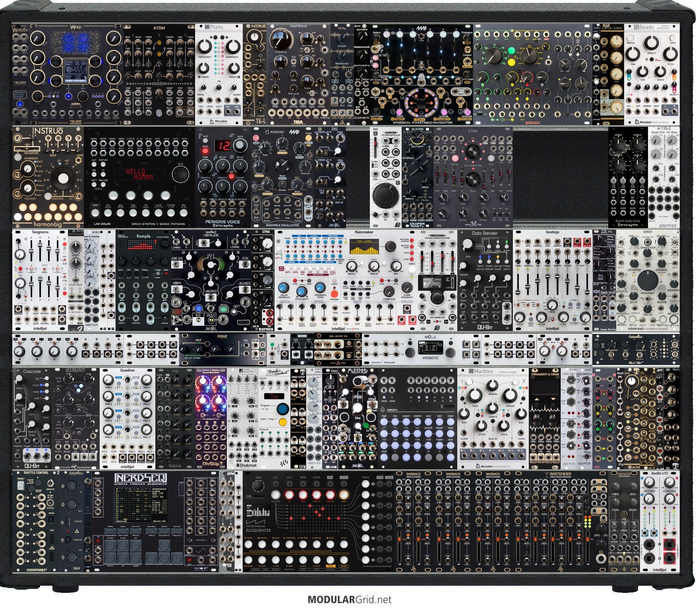This screenshot has width=700, height=608.
Task: Select the Pique 1U tile
Action: tap(223, 349)
